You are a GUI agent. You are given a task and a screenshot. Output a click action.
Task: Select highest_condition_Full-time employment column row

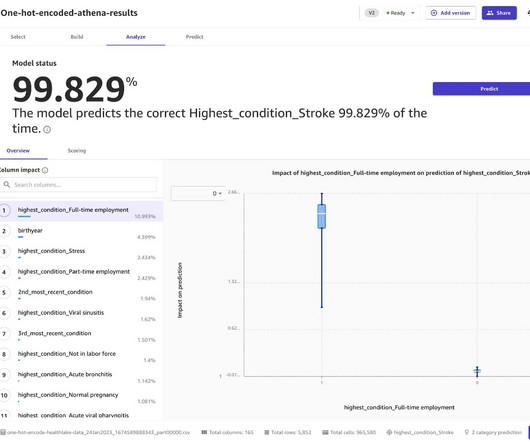tap(81, 212)
